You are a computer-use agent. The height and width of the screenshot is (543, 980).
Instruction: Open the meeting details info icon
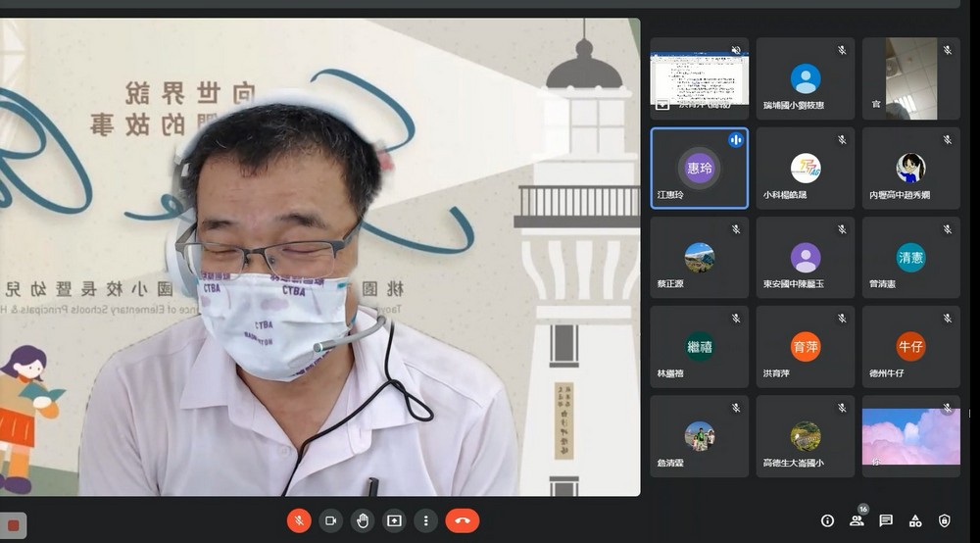(x=827, y=520)
